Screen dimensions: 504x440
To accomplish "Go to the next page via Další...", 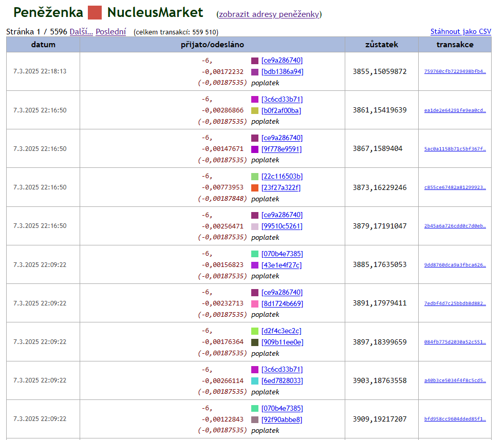I will (82, 31).
